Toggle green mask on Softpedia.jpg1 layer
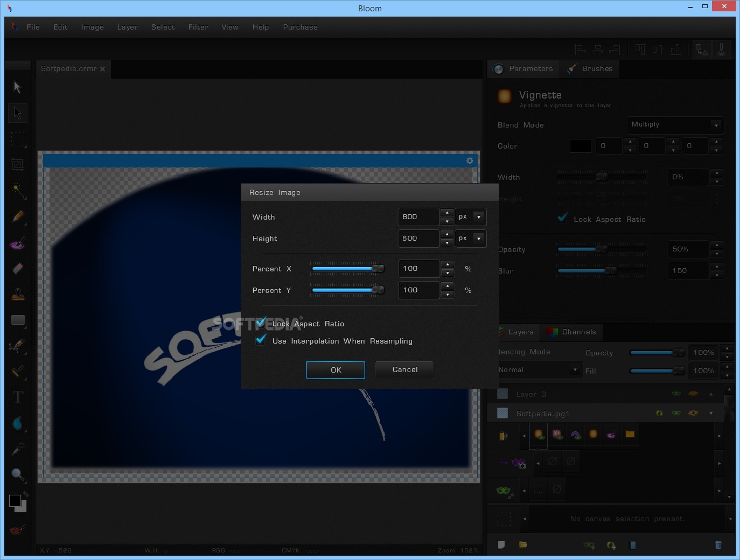Viewport: 740px width, 560px height. (x=676, y=413)
